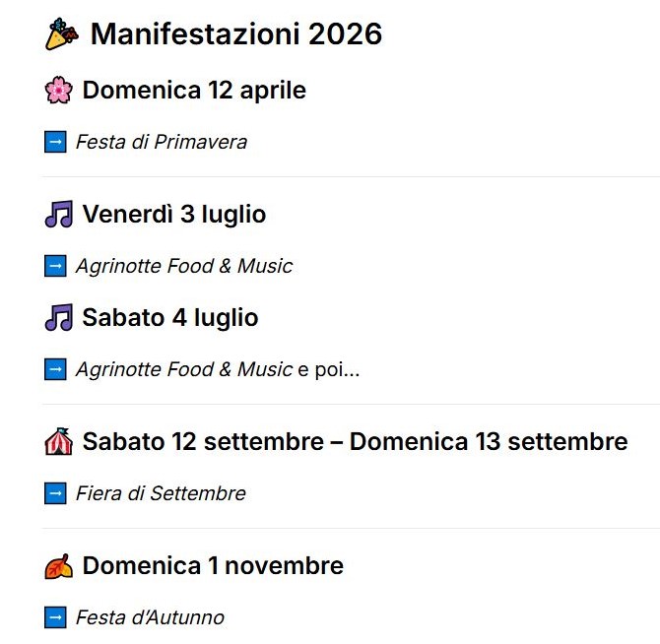
Task: Click the music note beside Sabato 4 luglio
Action: (59, 318)
